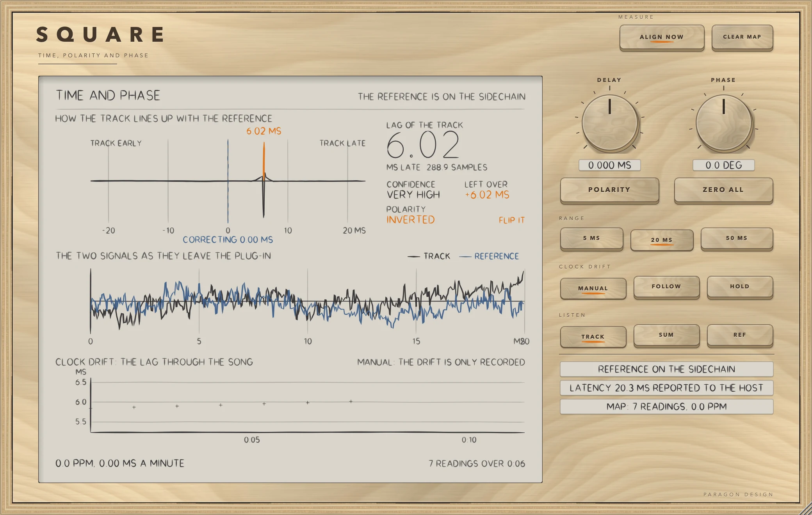The width and height of the screenshot is (812, 515).
Task: Click MANUAL: THE DRIFT IS ONLY RECORDED text
Action: (441, 362)
